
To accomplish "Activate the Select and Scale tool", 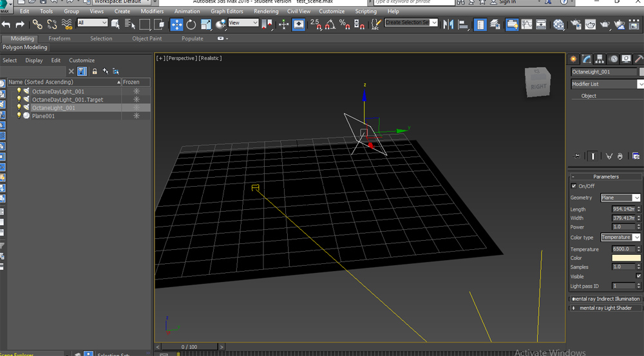I will pos(206,24).
